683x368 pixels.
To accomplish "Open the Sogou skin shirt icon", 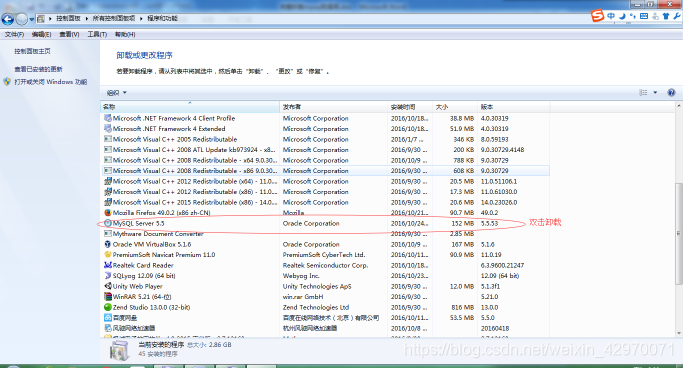I will (666, 16).
